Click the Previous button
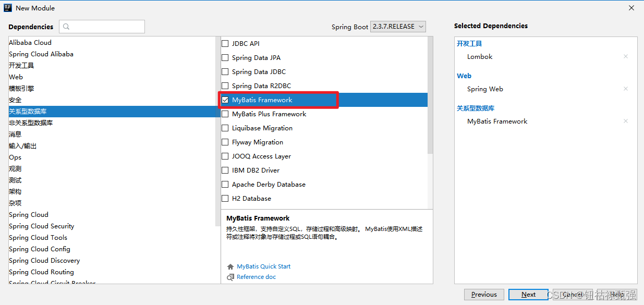Image resolution: width=644 pixels, height=305 pixels. pyautogui.click(x=484, y=295)
